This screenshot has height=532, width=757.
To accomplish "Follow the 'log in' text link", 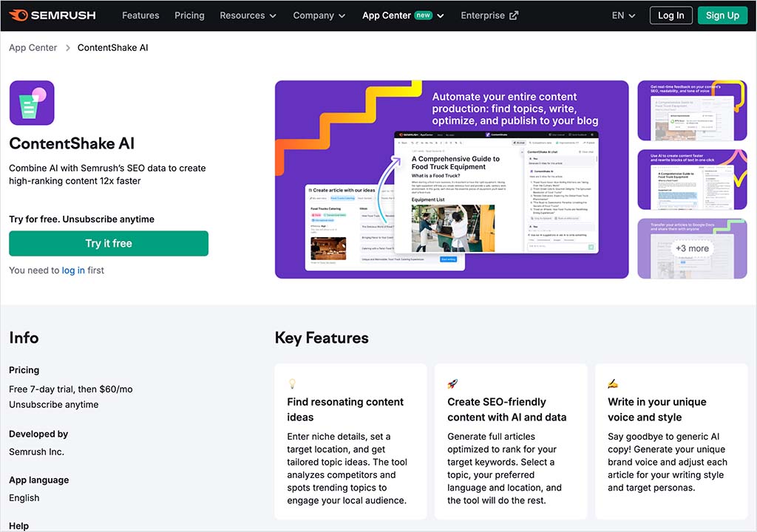I will tap(73, 270).
